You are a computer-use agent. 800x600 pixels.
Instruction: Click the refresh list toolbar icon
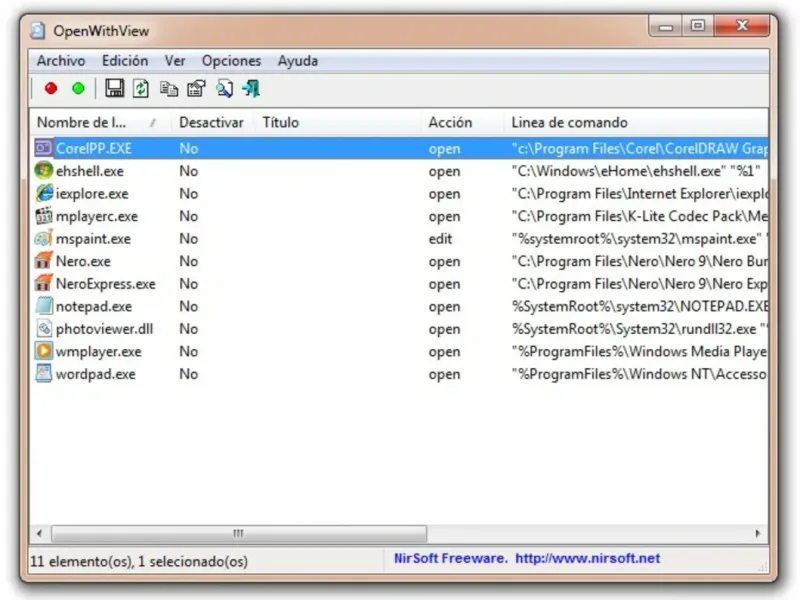141,88
